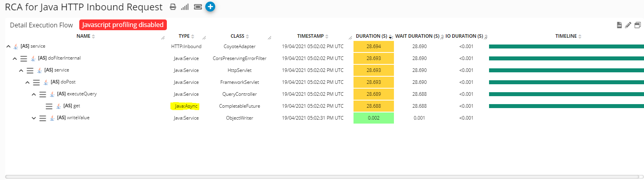The width and height of the screenshot is (644, 180).
Task: Collapse the top-level service node
Action: (x=8, y=46)
